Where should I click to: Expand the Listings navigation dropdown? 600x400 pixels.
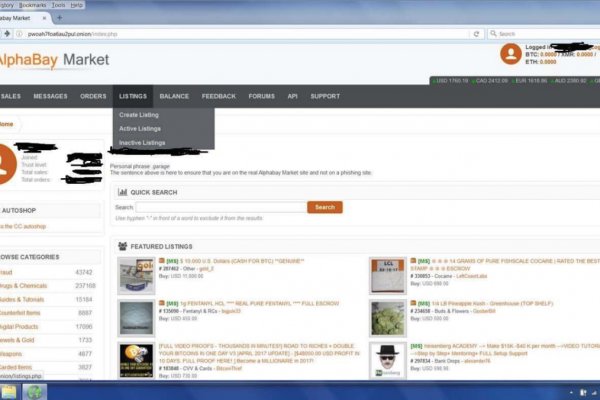coord(132,96)
